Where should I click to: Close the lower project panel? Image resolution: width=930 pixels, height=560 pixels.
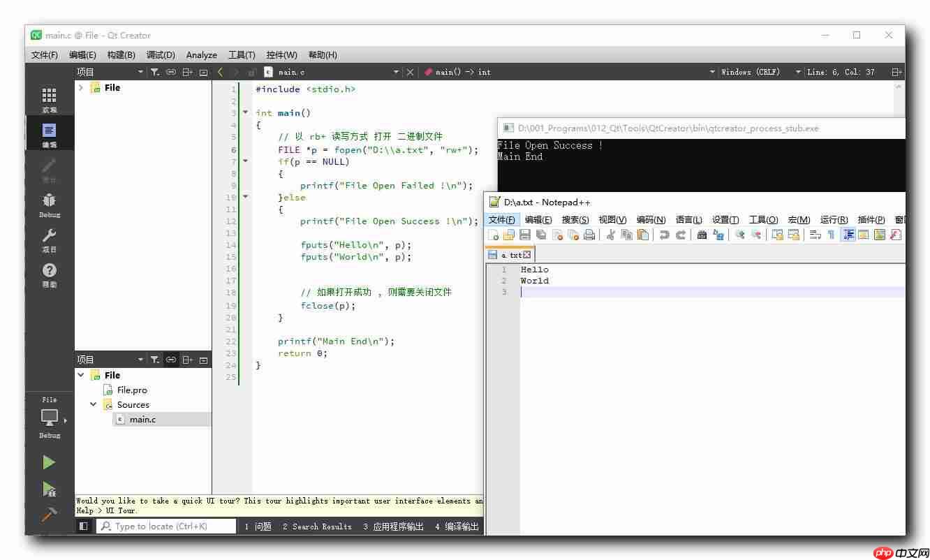pos(203,360)
